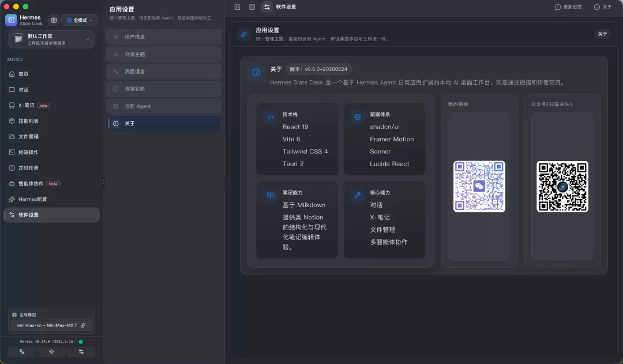Click shadcn/ui in 前端体系 card

click(385, 127)
